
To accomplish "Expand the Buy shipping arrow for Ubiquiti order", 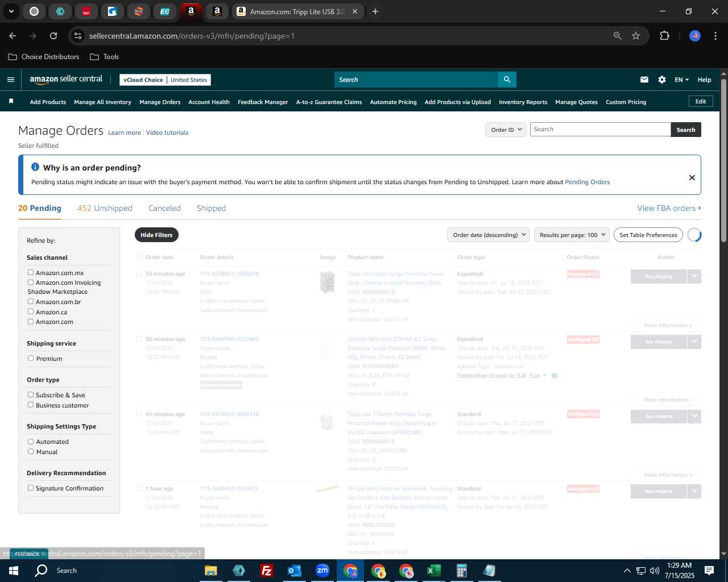I will pos(694,342).
